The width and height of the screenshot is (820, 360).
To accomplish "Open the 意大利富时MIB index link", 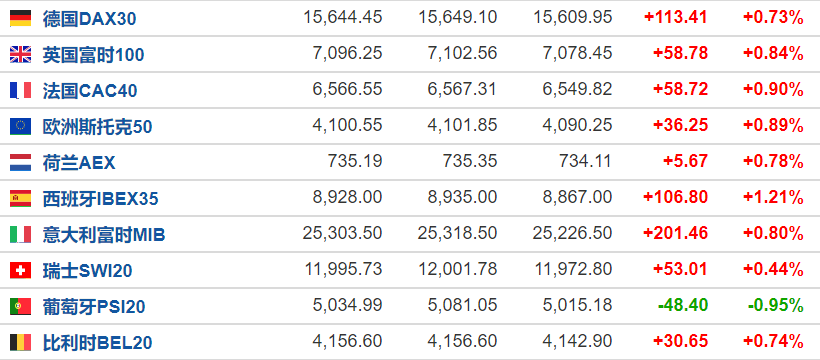I will (104, 235).
